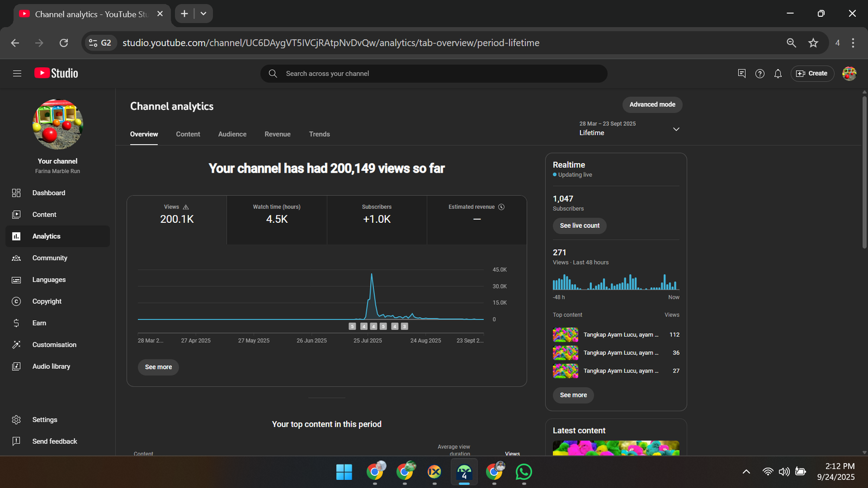This screenshot has height=488, width=868.
Task: Switch to the Revenue tab
Action: tap(277, 134)
